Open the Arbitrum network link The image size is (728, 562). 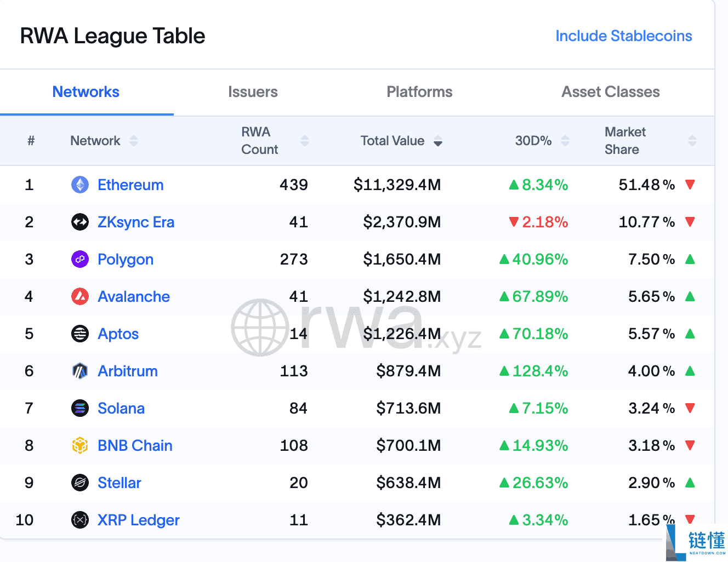[128, 371]
